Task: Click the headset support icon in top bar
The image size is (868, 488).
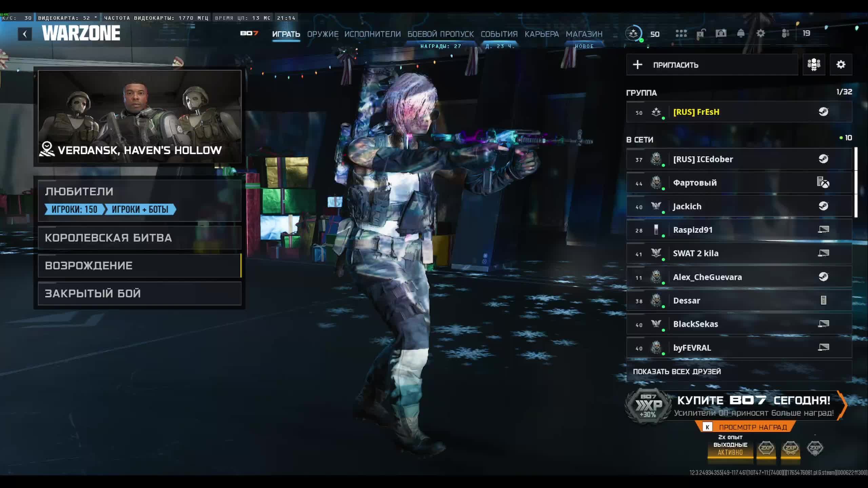Action: click(721, 34)
